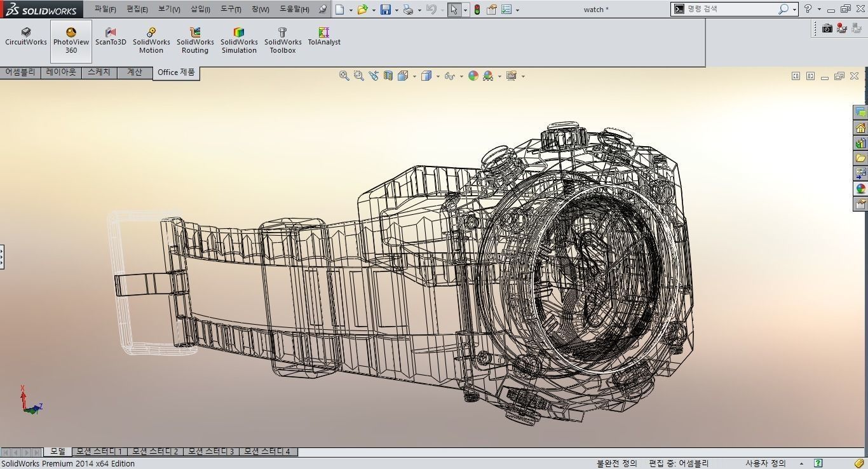The height and width of the screenshot is (469, 868).
Task: Open the Design Library task pane
Action: pyautogui.click(x=860, y=143)
